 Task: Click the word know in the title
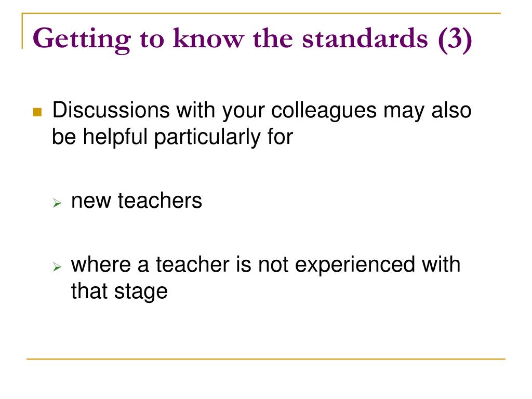(x=208, y=38)
